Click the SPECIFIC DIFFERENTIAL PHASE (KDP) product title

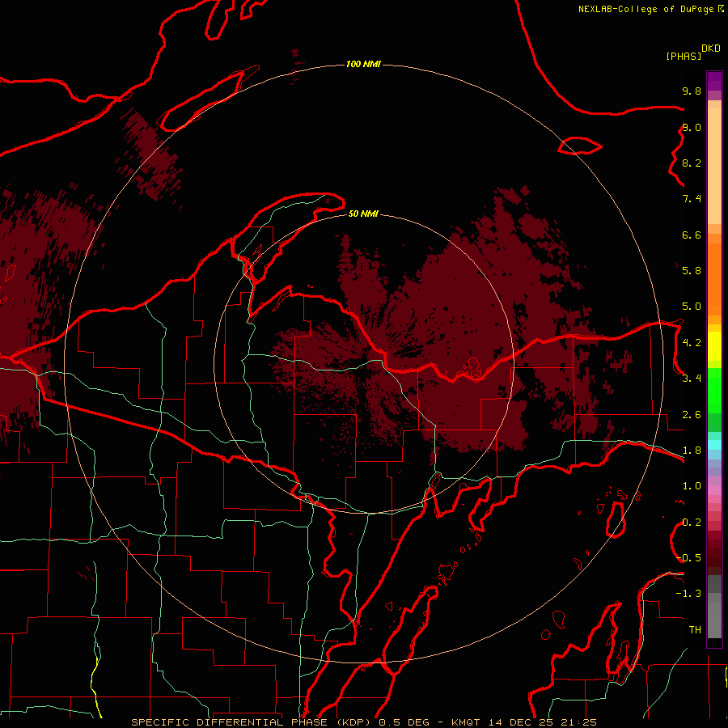[x=252, y=722]
